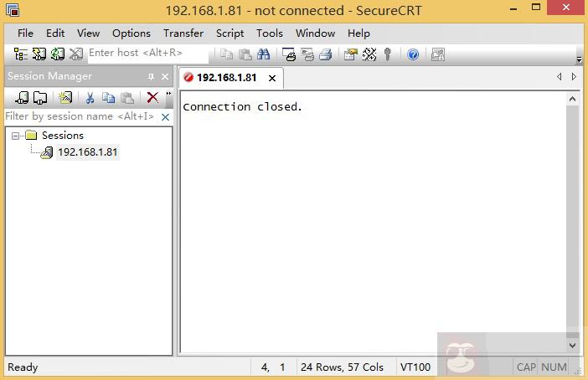Click the Print Selection icon
The image size is (588, 380).
(x=307, y=54)
